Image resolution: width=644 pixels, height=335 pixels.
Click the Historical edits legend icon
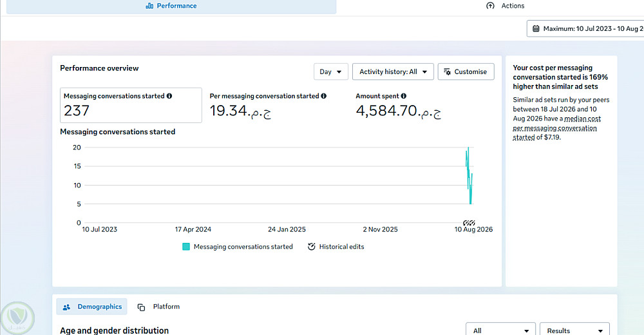click(x=311, y=247)
